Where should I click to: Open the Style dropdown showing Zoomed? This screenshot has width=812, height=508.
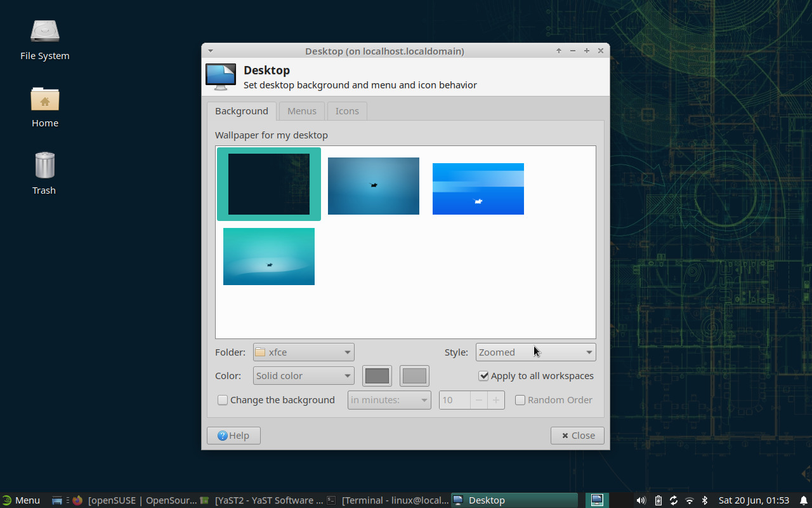pyautogui.click(x=535, y=352)
